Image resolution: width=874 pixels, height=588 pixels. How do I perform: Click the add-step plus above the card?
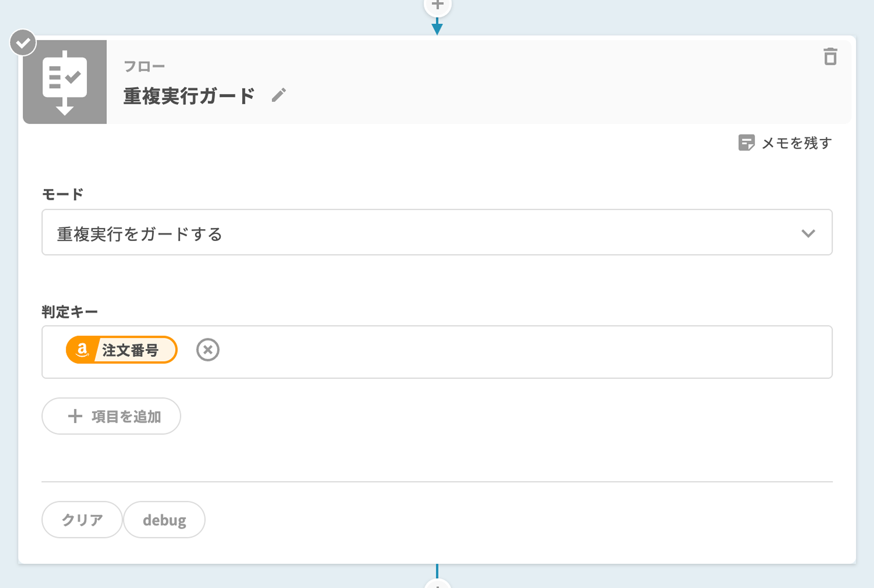point(437,5)
